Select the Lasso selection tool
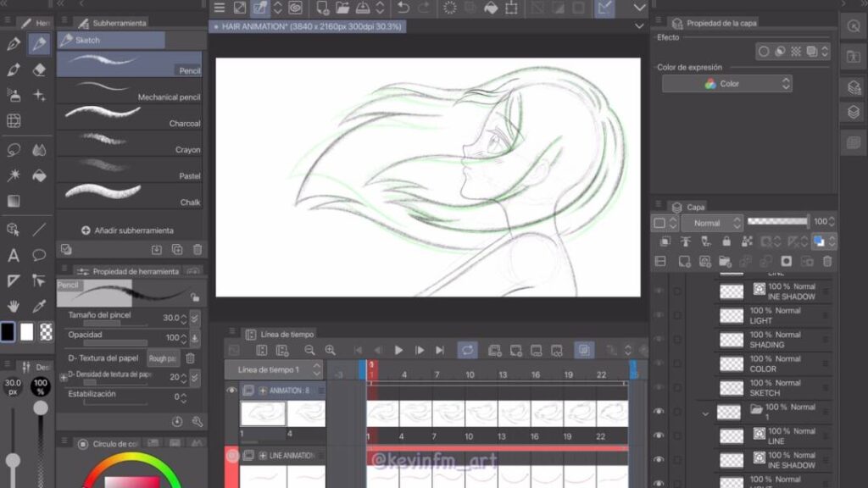 (x=14, y=150)
